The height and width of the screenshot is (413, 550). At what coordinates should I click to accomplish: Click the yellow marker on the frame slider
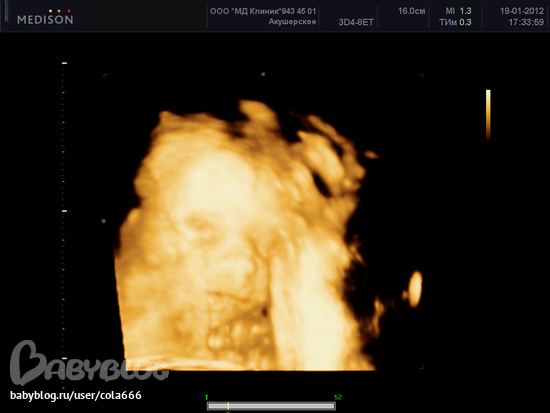coord(228,406)
